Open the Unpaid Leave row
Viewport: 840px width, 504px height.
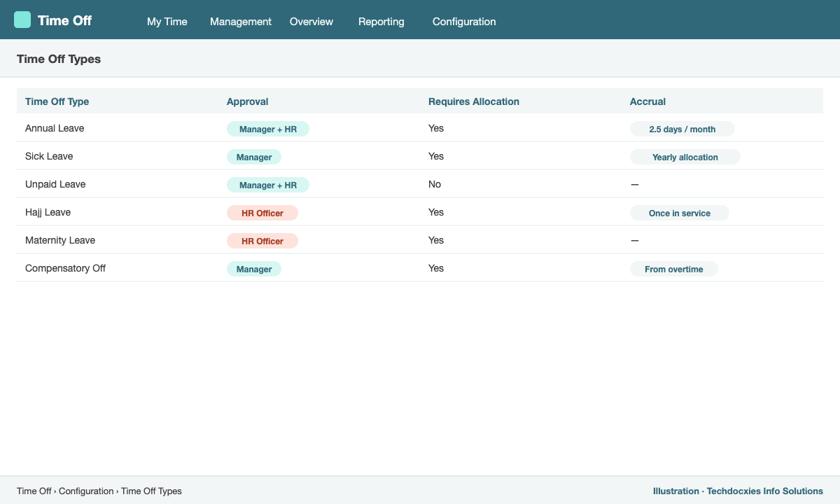pyautogui.click(x=420, y=184)
